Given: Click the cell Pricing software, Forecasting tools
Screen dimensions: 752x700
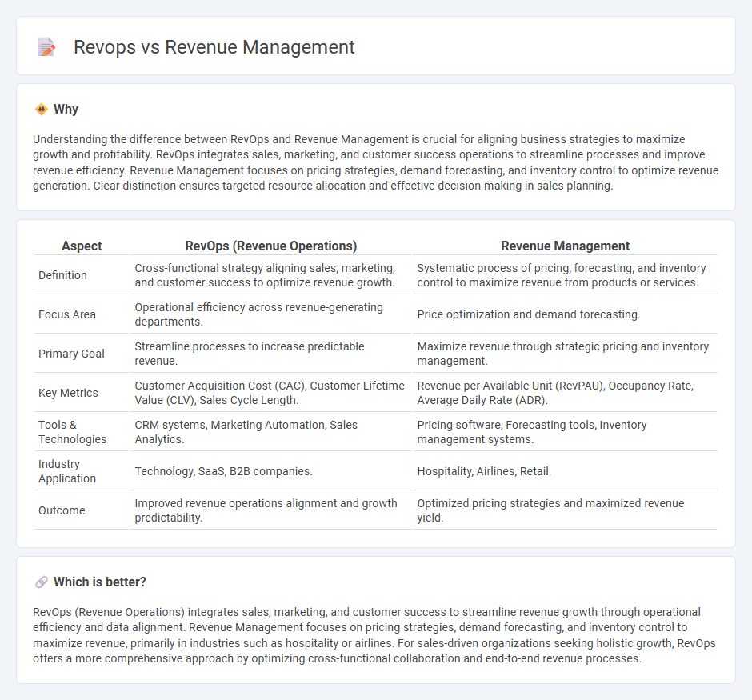Looking at the screenshot, I should pos(565,432).
